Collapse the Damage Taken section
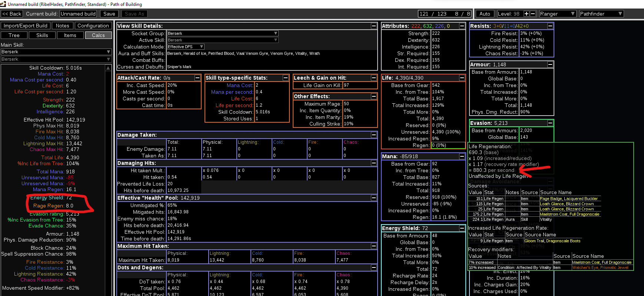Screen dimensions: 644x296 pyautogui.click(x=374, y=135)
